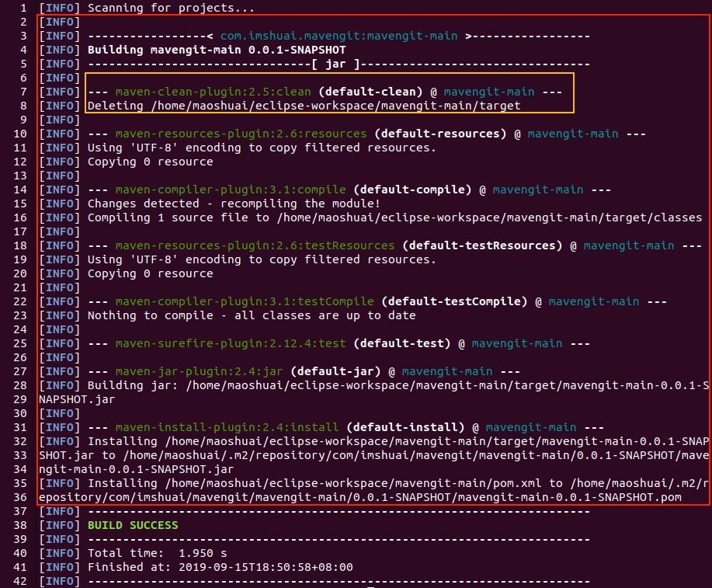Click 'Total time: 1.950 s' line

157,553
